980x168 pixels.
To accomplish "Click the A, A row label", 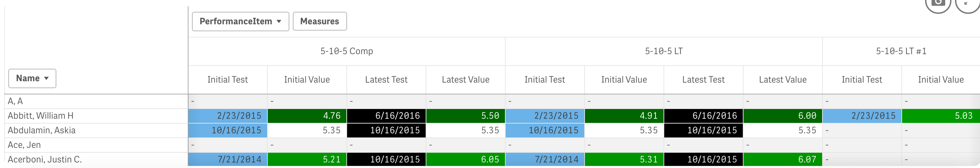I will (x=16, y=101).
